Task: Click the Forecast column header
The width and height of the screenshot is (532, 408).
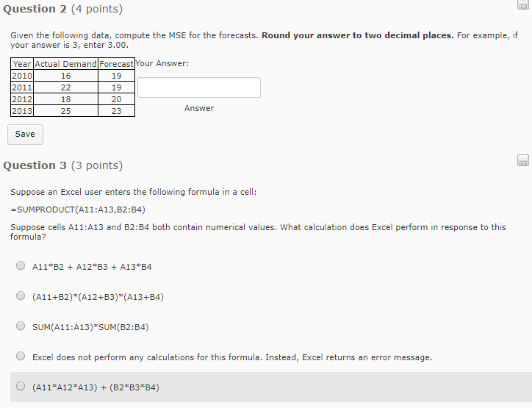Action: tap(116, 64)
